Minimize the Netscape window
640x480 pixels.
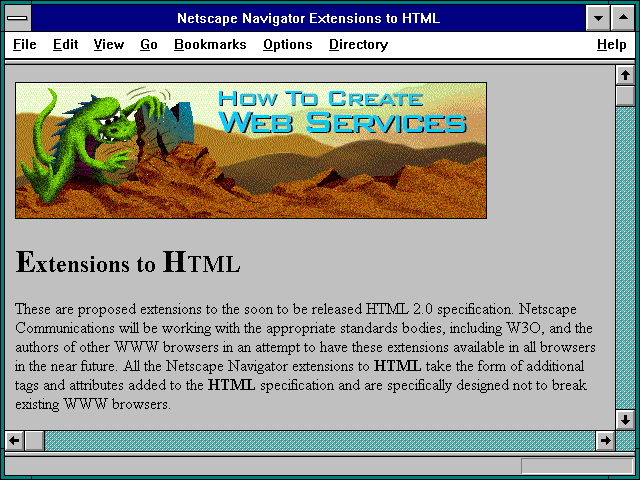598,18
